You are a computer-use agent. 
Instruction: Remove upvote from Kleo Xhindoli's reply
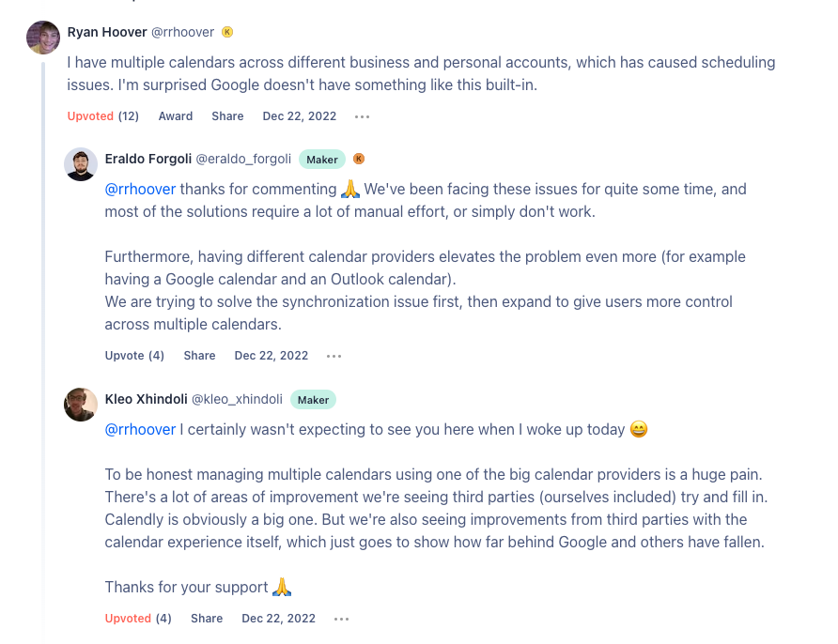point(138,619)
